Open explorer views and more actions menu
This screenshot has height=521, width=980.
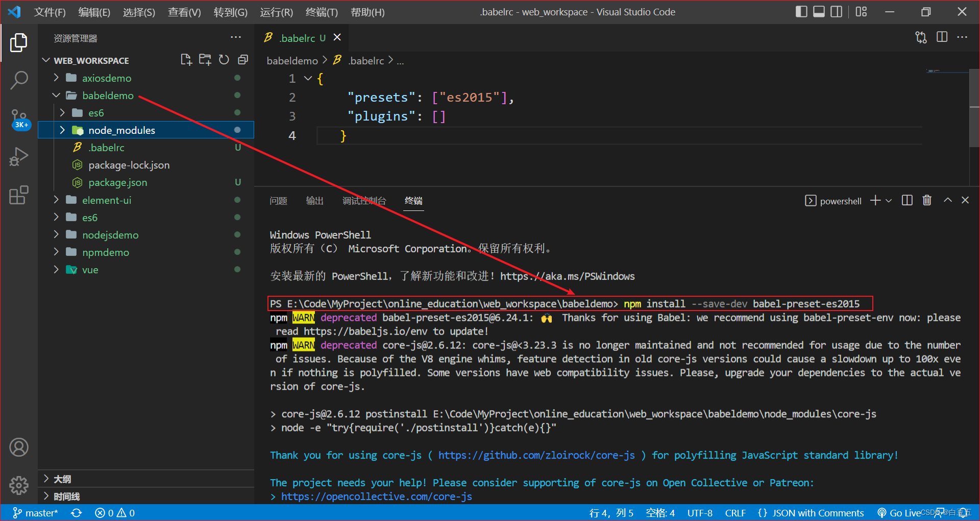[x=236, y=37]
